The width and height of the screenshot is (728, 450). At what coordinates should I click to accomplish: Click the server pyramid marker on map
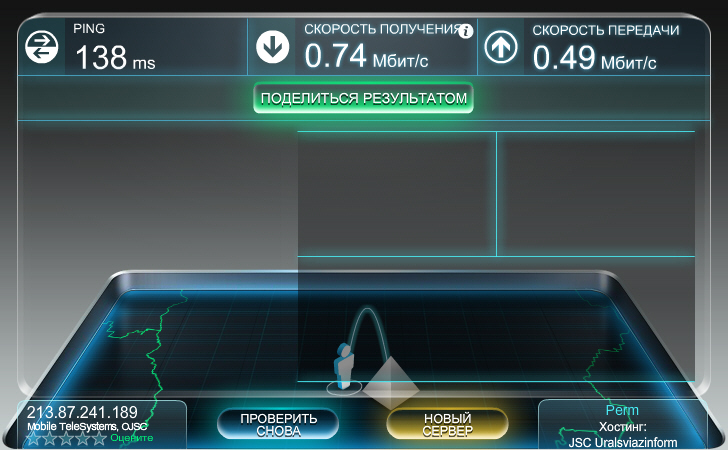pos(389,378)
